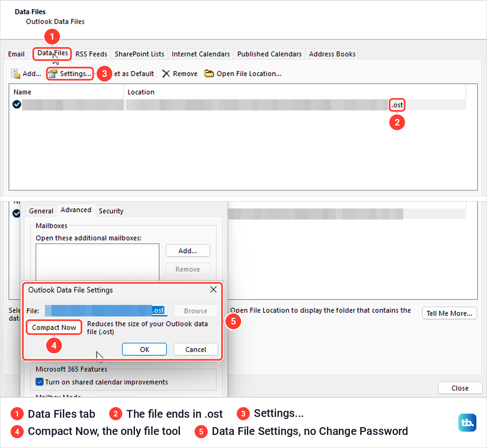Screen dimensions: 487x448
Task: Open the Published Calendars tab
Action: click(x=269, y=54)
